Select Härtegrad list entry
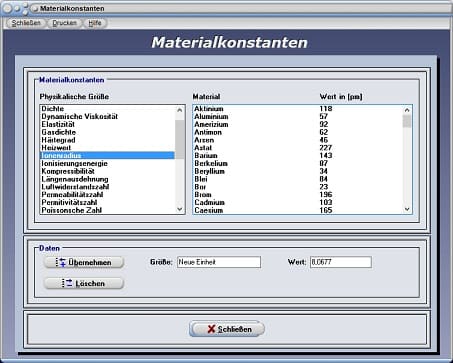Image resolution: width=453 pixels, height=363 pixels. point(107,140)
